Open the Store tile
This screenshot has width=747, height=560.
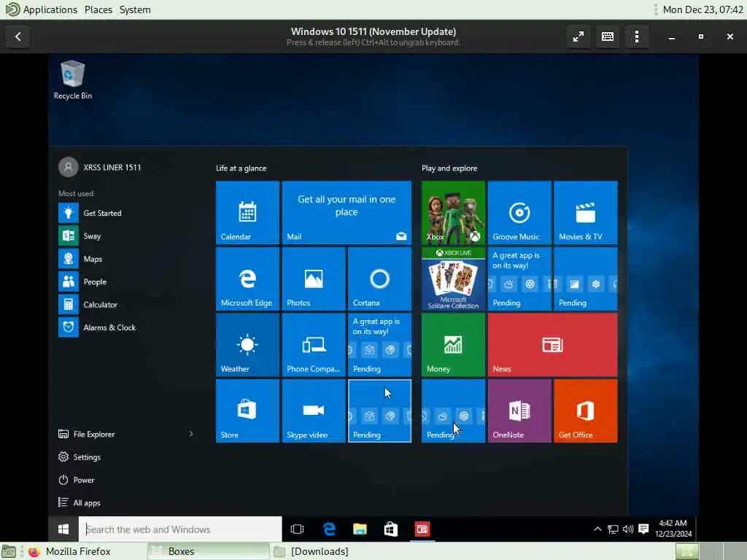coord(247,411)
